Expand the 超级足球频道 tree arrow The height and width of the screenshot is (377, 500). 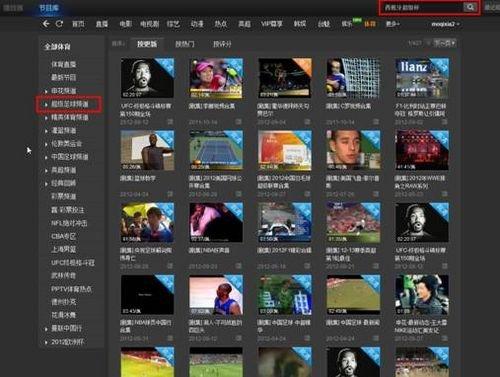coord(46,104)
